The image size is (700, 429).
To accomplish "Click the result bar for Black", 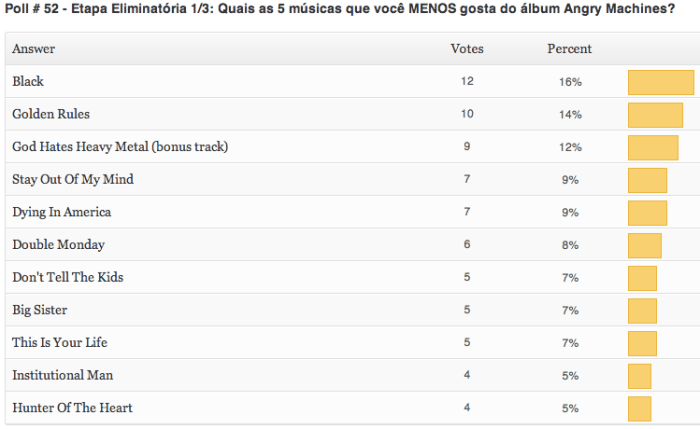I will [660, 82].
